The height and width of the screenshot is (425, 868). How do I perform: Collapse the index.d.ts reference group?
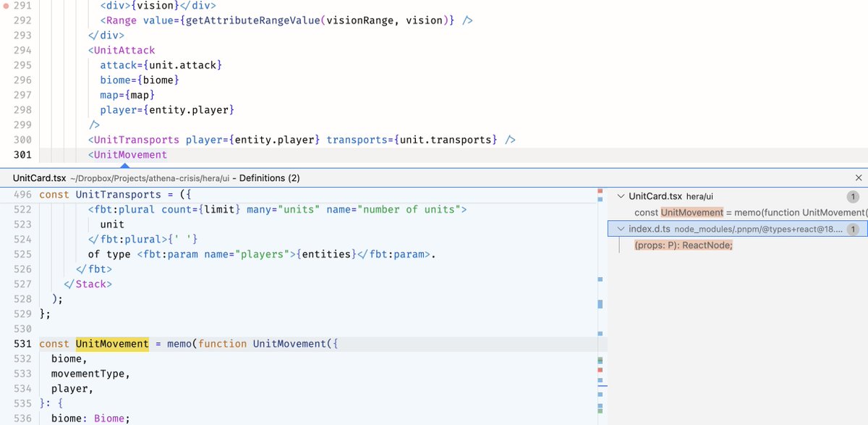621,230
